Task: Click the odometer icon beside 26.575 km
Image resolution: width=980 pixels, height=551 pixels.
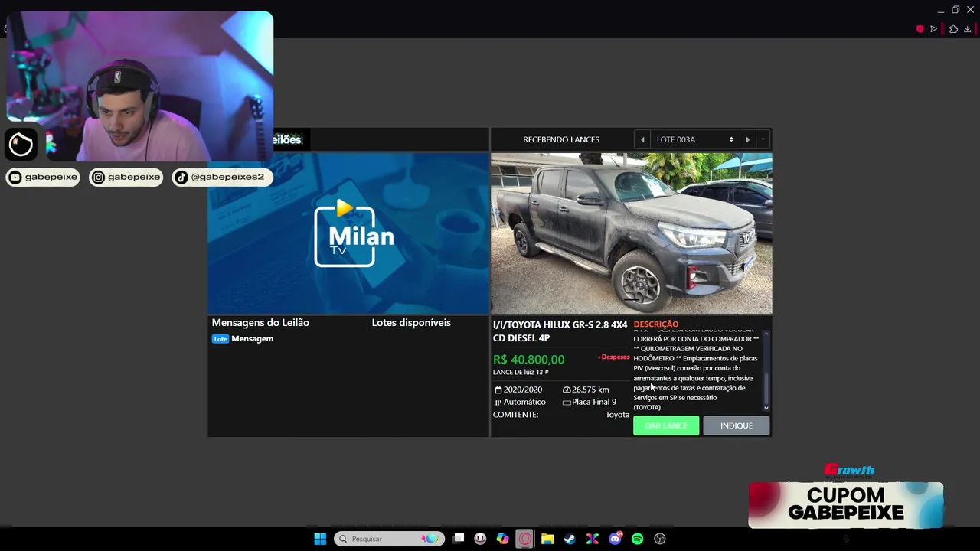Action: coord(566,390)
